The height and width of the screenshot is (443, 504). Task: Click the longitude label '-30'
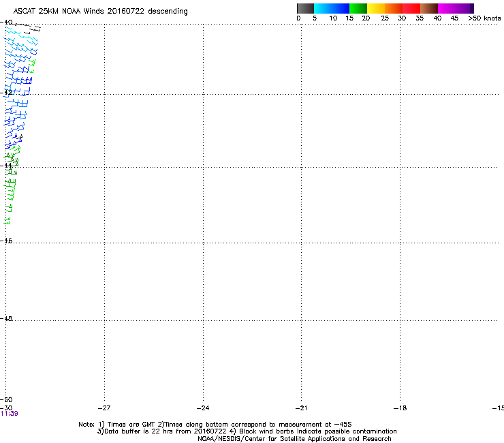pyautogui.click(x=6, y=408)
